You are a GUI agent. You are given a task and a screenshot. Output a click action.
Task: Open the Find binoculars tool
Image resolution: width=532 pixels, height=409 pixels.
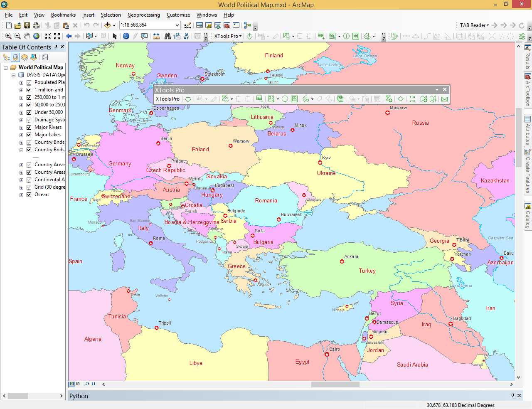point(167,36)
